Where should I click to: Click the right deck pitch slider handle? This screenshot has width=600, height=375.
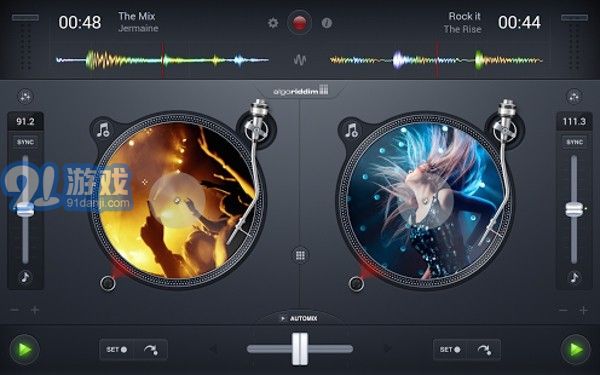[x=574, y=209]
